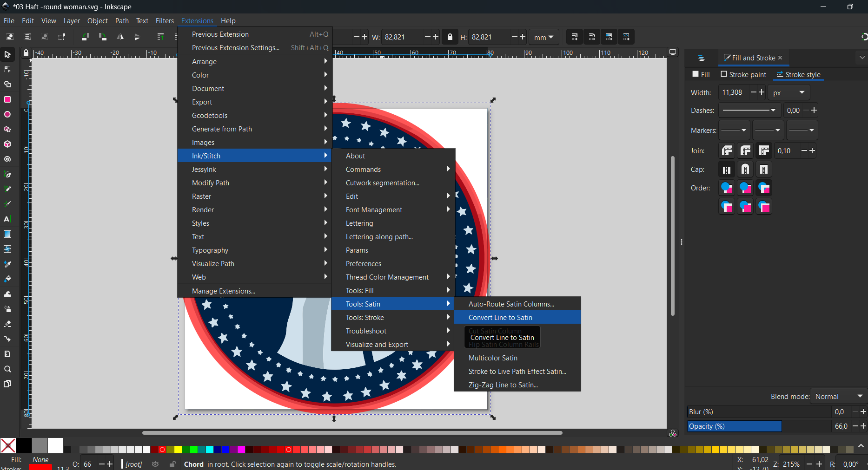Image resolution: width=868 pixels, height=470 pixels.
Task: Select the Shape Builder tool
Action: pyautogui.click(x=7, y=85)
